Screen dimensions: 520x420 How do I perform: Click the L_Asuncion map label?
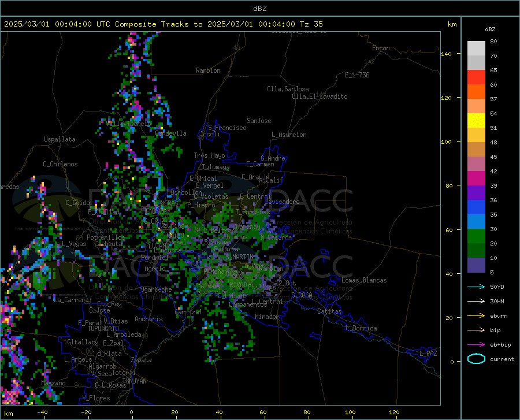(289, 135)
